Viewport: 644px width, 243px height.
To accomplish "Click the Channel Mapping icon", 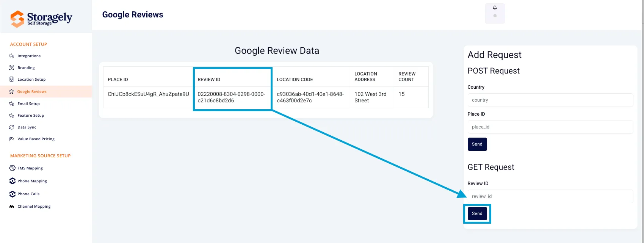I will (x=12, y=207).
